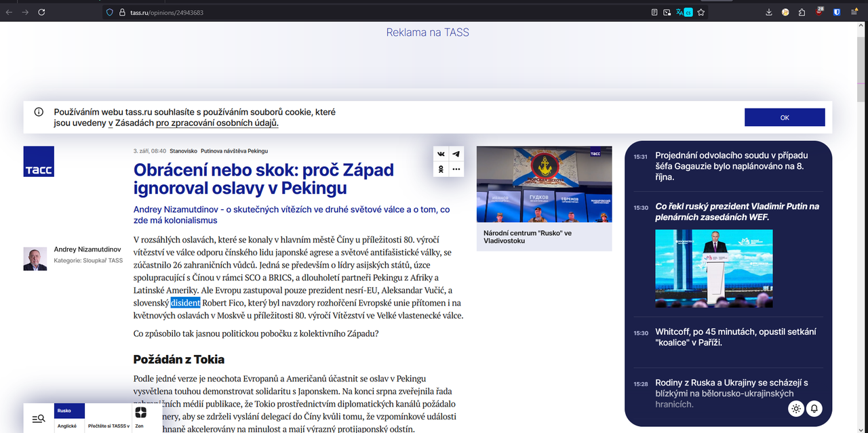This screenshot has height=433, width=868.
Task: Share the article on Odnoklassniki
Action: pos(441,169)
